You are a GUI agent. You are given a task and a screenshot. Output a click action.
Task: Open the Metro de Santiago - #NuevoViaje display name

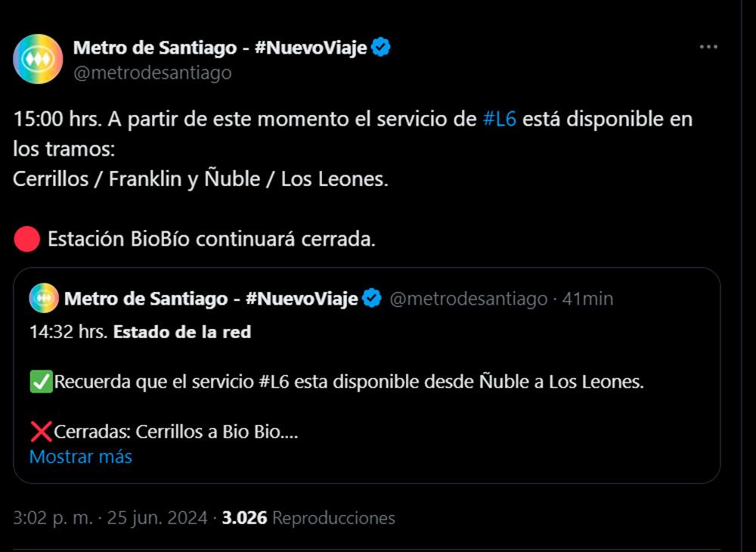point(220,48)
